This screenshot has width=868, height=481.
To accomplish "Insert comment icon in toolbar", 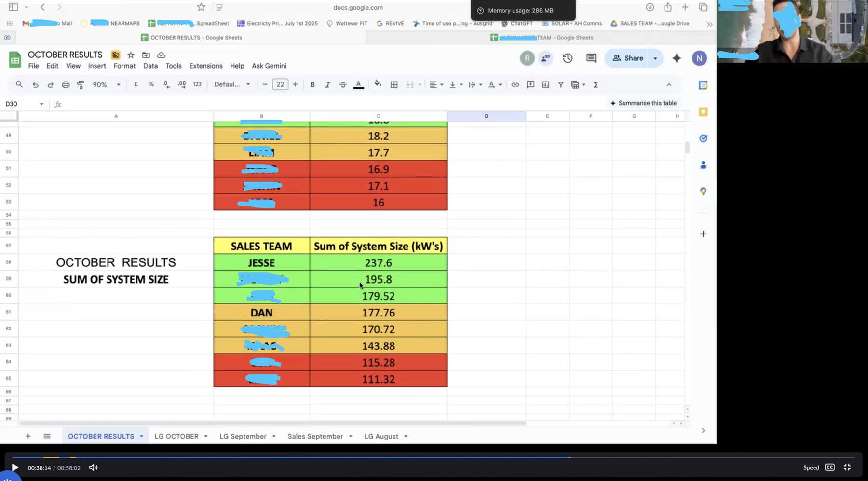I will pyautogui.click(x=530, y=84).
